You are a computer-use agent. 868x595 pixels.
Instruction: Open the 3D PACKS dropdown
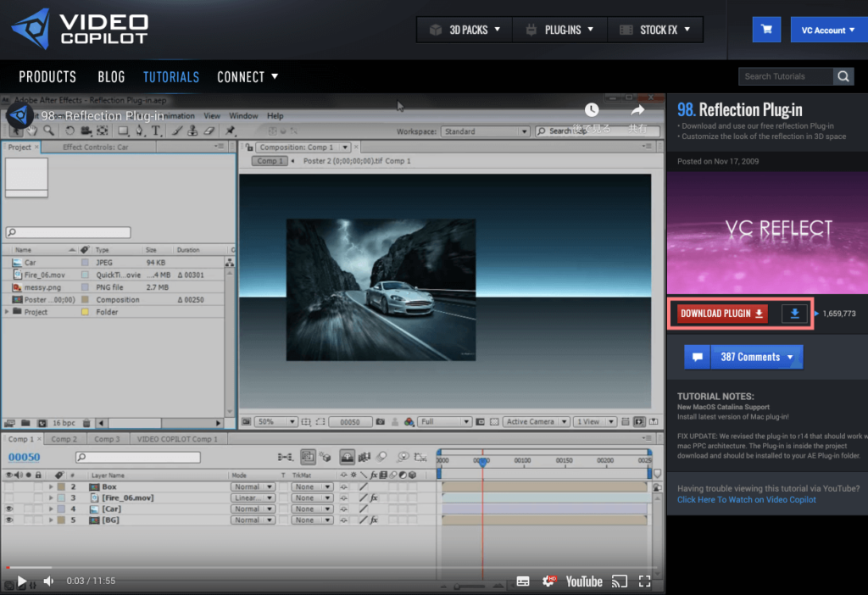point(465,30)
